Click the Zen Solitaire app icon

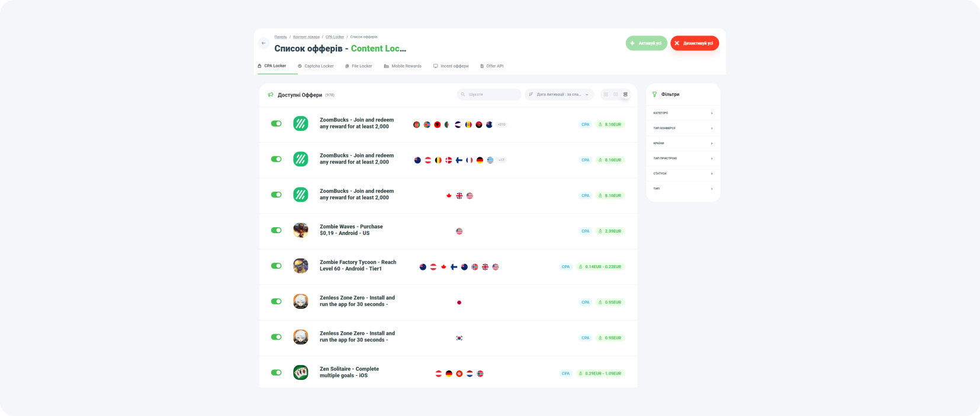tap(301, 372)
